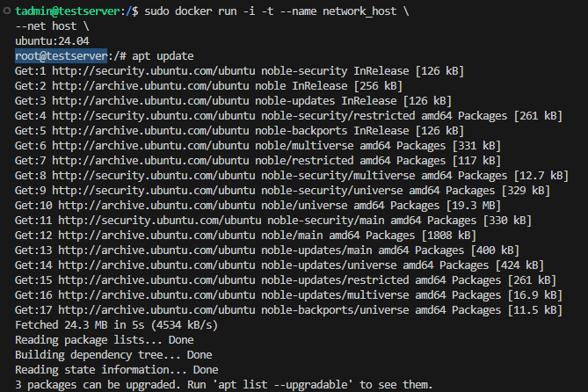Open the Get:3 noble-updates InRelease URL

[150, 101]
